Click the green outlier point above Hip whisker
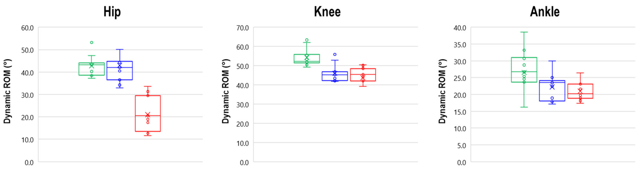 click(x=91, y=42)
